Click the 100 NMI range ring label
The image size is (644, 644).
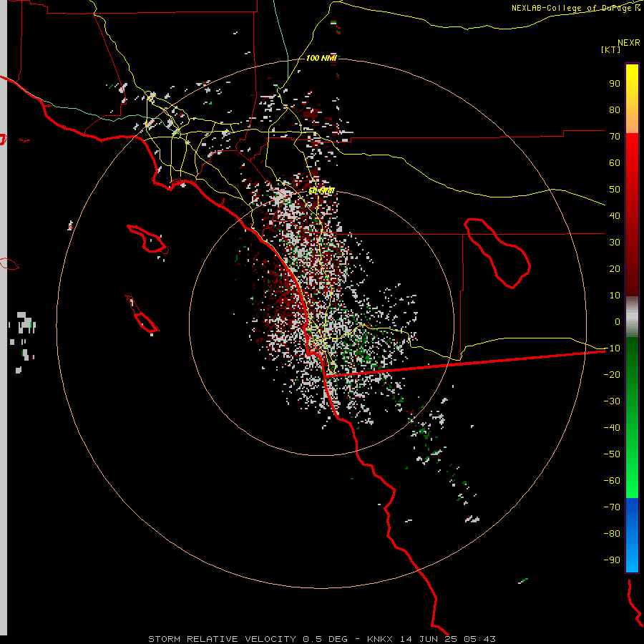(x=321, y=59)
